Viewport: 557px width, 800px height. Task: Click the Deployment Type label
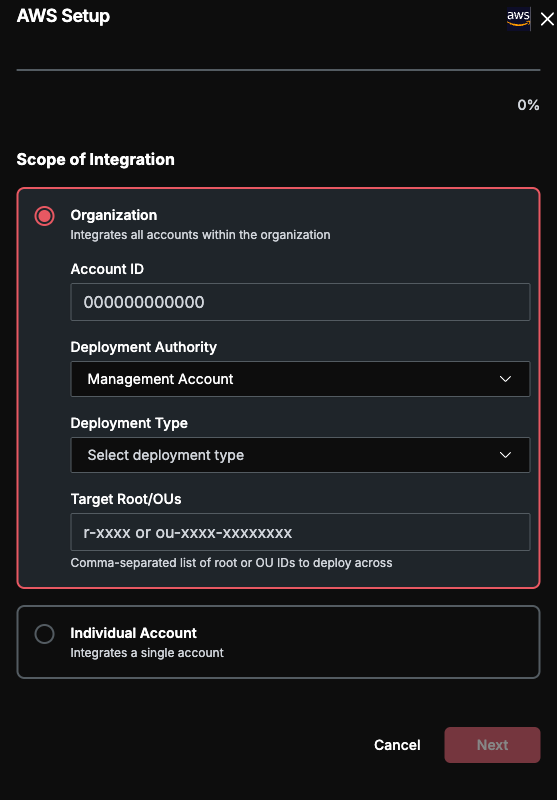pos(129,423)
